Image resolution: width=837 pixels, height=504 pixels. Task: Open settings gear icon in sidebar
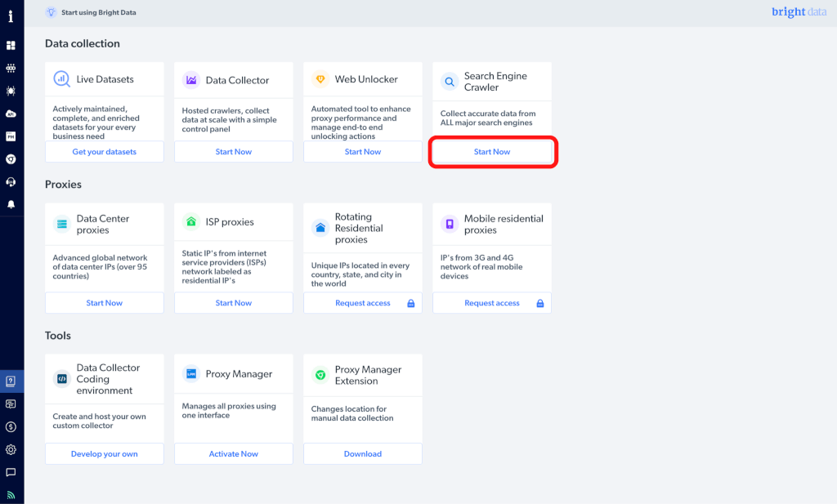pos(11,449)
